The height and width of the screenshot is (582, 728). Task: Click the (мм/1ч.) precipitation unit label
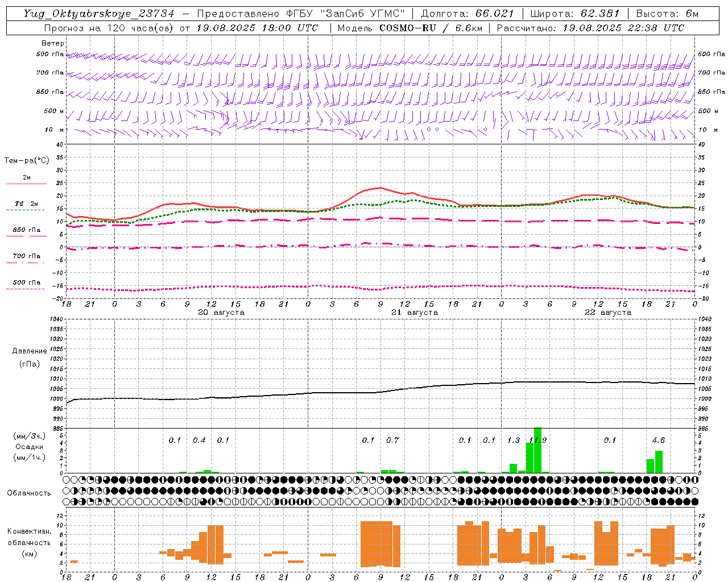click(x=29, y=458)
